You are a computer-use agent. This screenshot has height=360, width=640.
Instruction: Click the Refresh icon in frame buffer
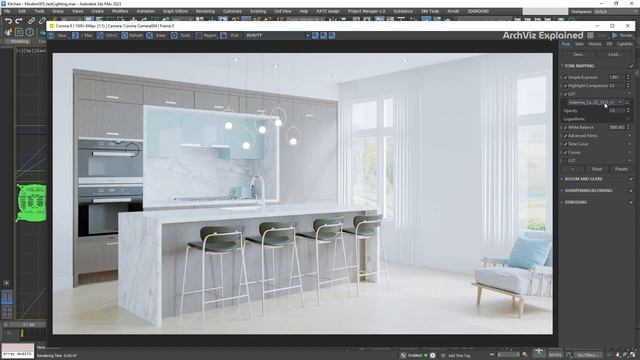click(124, 36)
